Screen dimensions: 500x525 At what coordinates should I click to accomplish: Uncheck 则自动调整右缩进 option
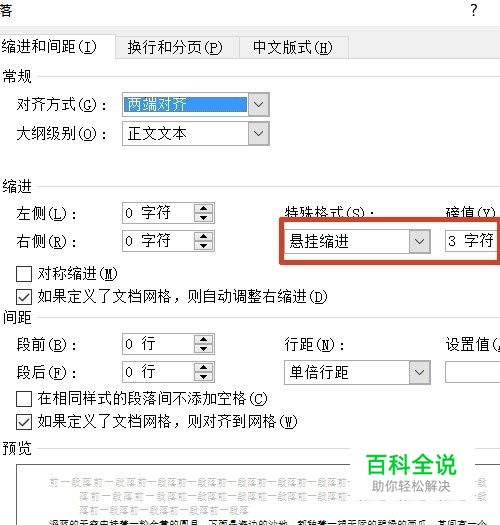(x=24, y=297)
